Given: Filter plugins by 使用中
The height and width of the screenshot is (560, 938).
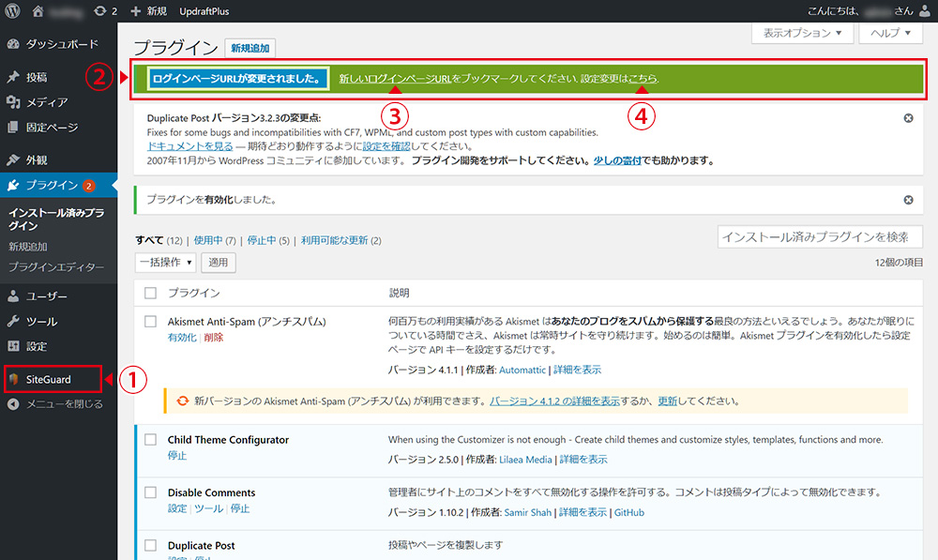Looking at the screenshot, I should tap(208, 240).
